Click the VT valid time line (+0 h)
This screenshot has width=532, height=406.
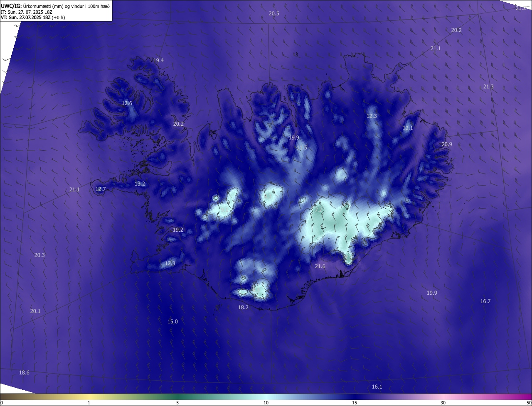[33, 17]
